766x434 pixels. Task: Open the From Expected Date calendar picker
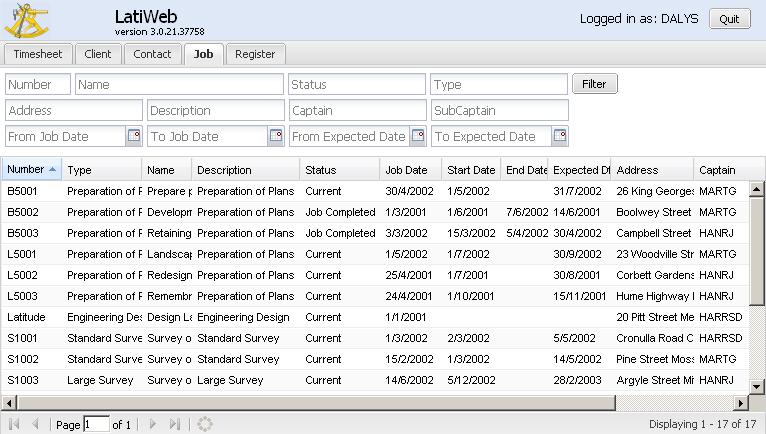(x=418, y=136)
